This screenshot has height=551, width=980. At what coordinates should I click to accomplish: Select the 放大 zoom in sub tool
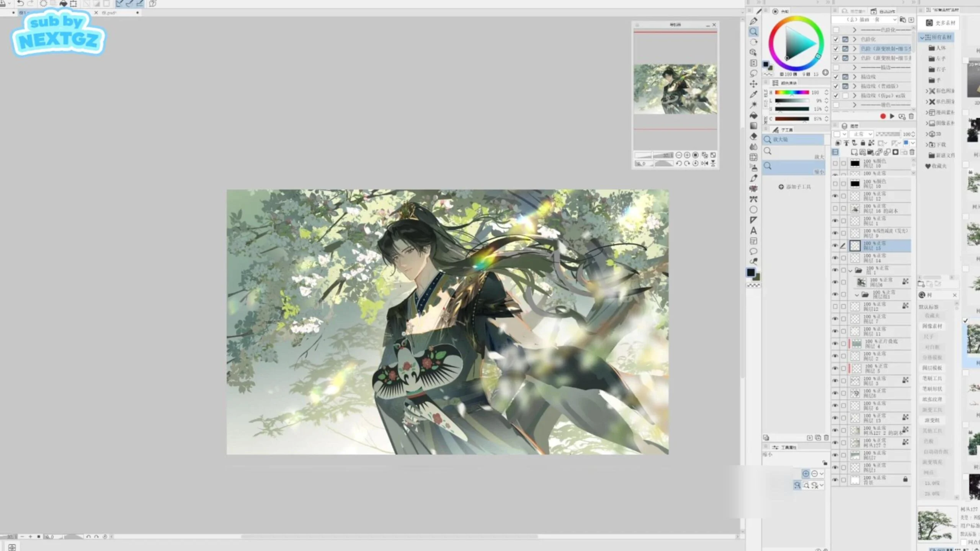[x=794, y=153]
